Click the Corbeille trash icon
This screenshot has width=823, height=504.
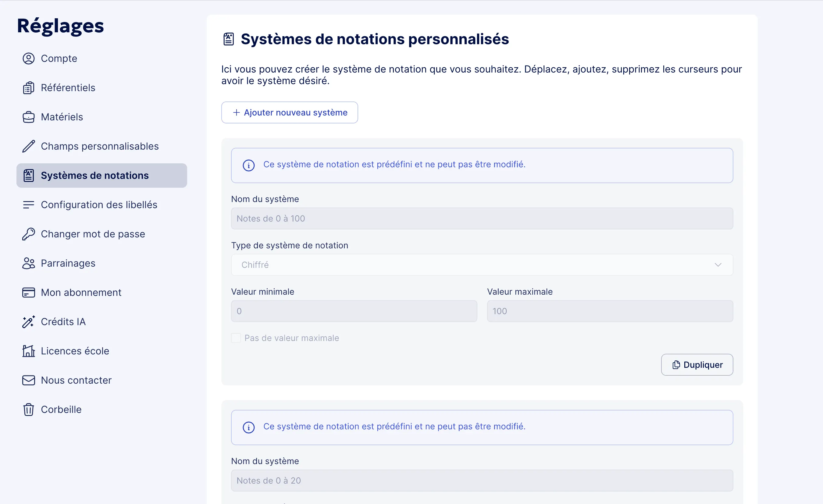tap(28, 410)
